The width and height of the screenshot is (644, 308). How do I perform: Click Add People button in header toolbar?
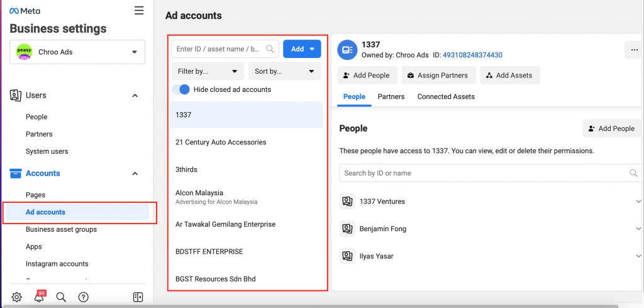click(x=367, y=75)
